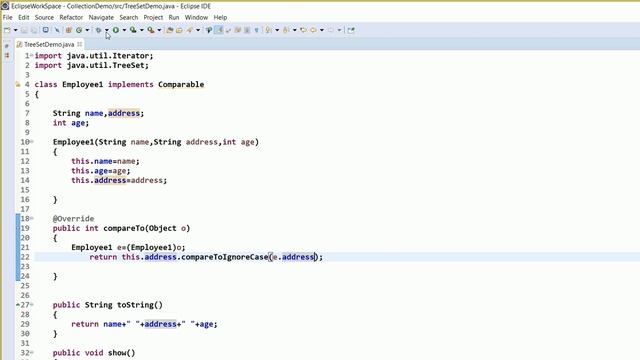Click the New Java Class icon
The height and width of the screenshot is (360, 640).
coord(79,30)
